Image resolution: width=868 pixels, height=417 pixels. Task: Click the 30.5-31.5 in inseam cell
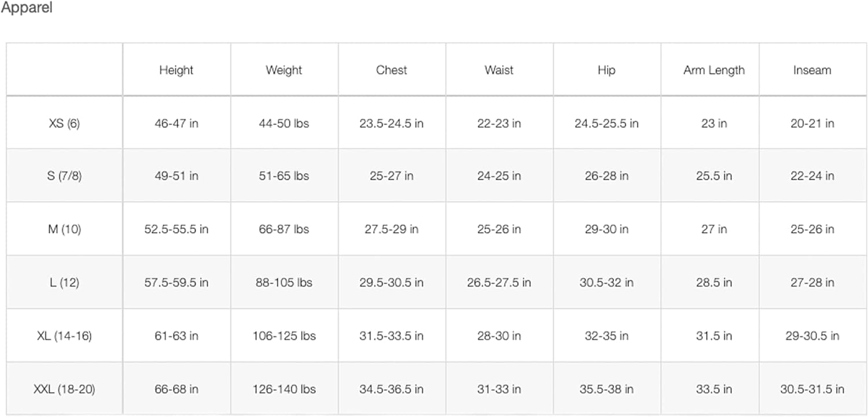coord(812,389)
